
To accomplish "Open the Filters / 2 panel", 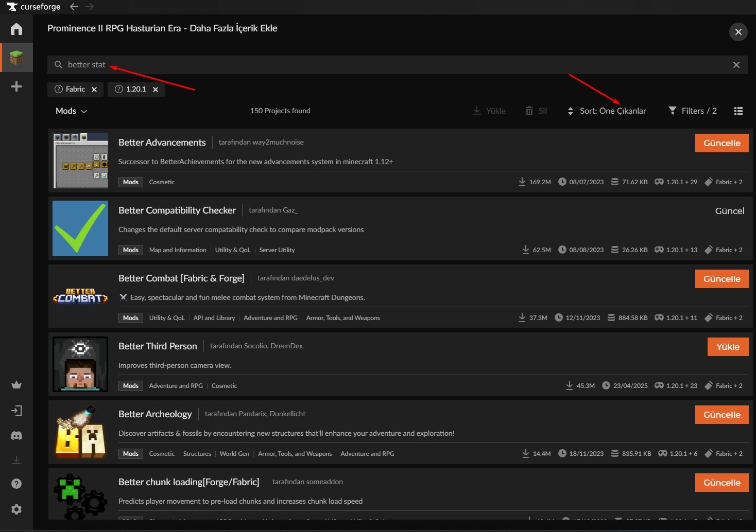I will (x=693, y=111).
